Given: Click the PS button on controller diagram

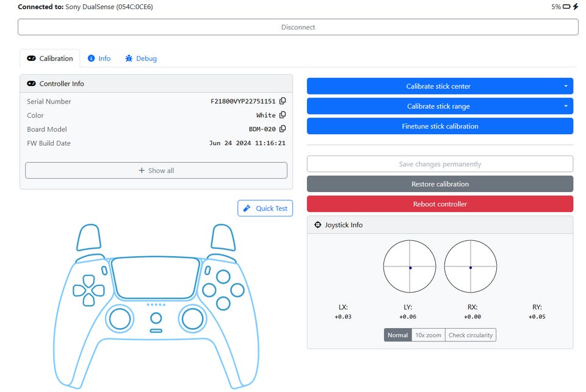Looking at the screenshot, I should click(156, 318).
